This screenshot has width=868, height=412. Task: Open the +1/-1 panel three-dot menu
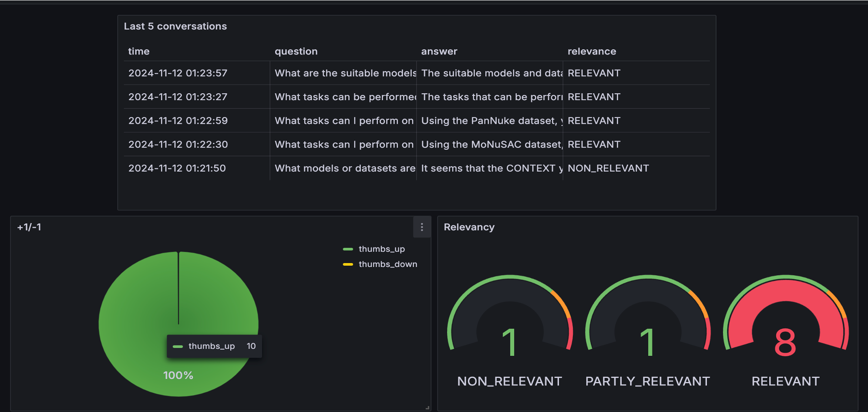point(421,227)
